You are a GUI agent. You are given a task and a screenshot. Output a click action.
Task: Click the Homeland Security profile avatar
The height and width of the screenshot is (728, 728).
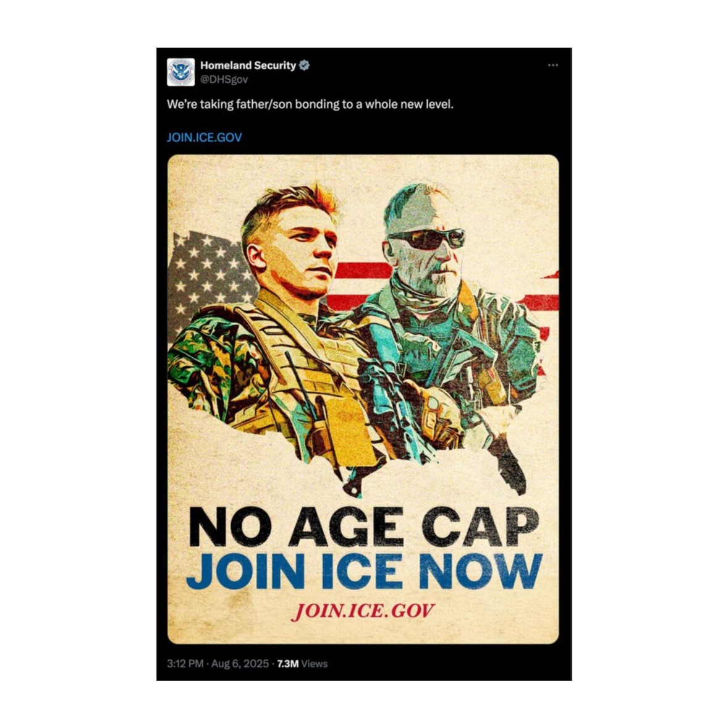coord(180,72)
